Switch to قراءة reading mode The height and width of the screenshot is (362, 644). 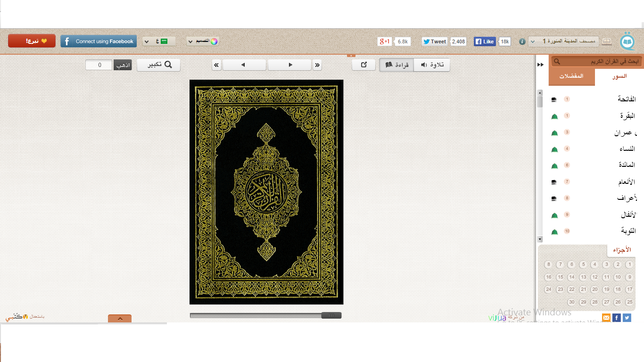396,65
